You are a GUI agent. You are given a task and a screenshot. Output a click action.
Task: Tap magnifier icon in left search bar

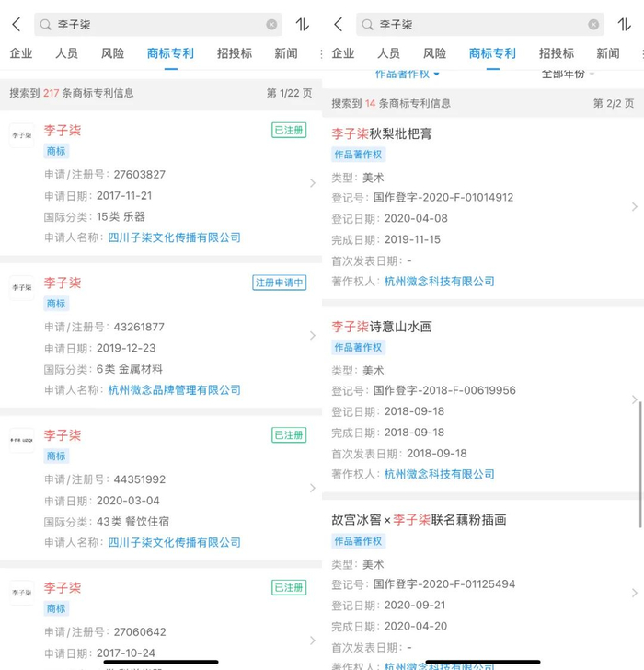[45, 25]
